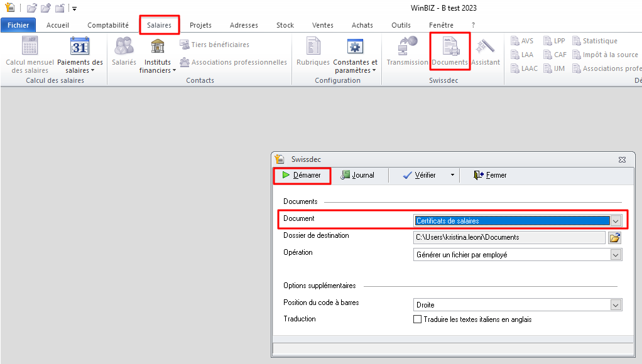Open Calcul mensuel des salaires
Viewport: 642px width, 364px height.
30,55
